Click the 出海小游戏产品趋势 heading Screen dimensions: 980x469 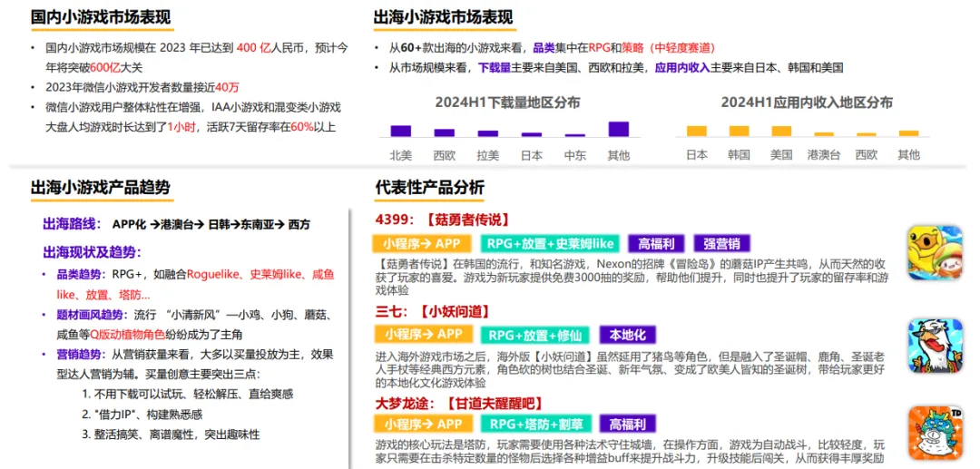coord(100,187)
